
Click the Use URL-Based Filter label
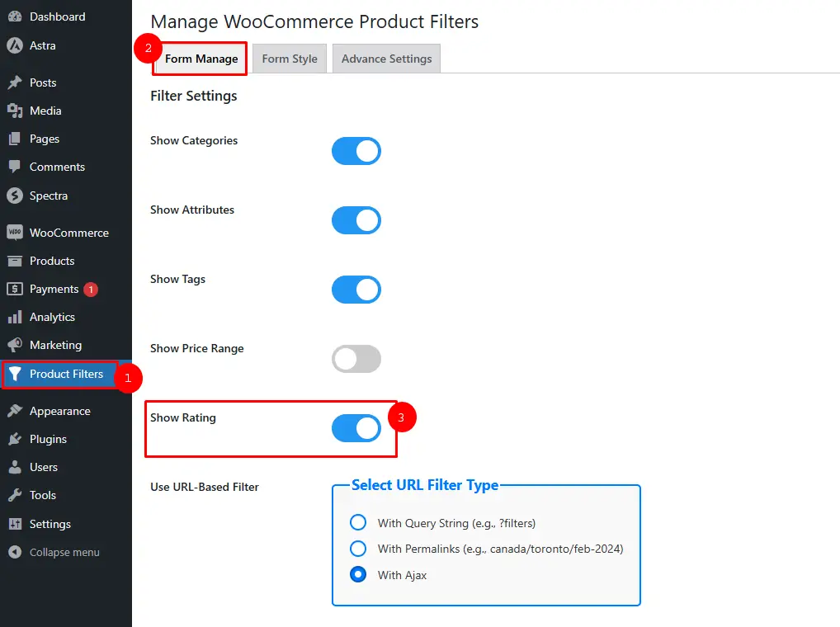pos(205,487)
